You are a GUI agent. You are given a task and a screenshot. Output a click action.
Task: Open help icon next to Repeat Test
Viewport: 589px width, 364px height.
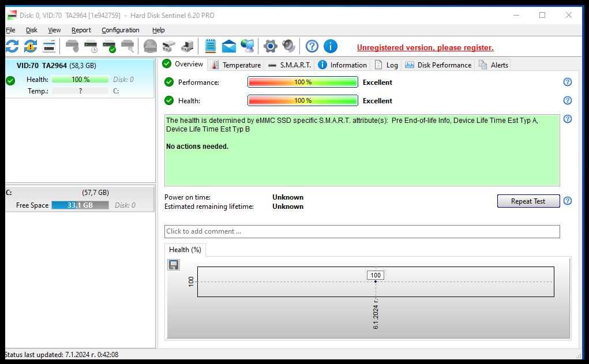point(567,201)
